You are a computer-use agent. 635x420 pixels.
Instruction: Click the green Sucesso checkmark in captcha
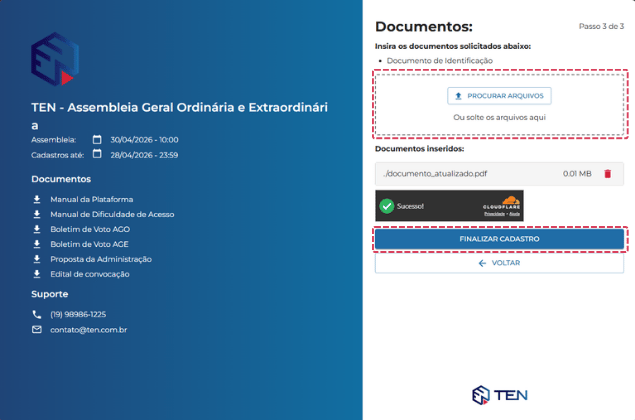(x=386, y=206)
